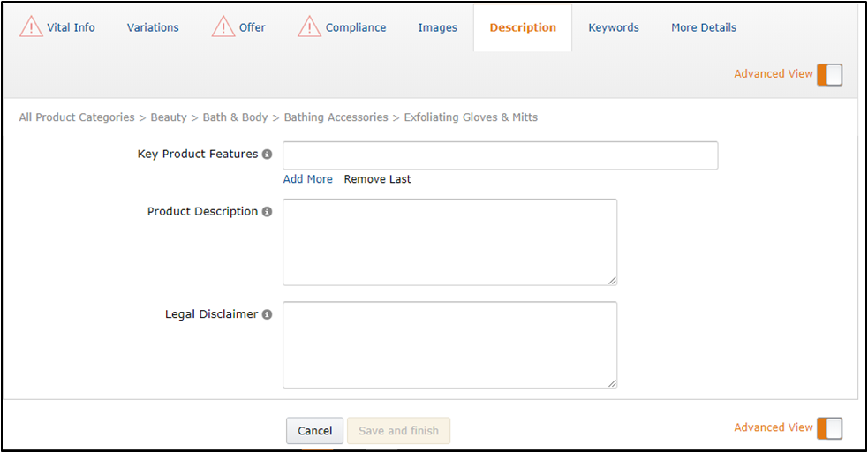The image size is (868, 453).
Task: Click the Remove Last link
Action: 377,179
